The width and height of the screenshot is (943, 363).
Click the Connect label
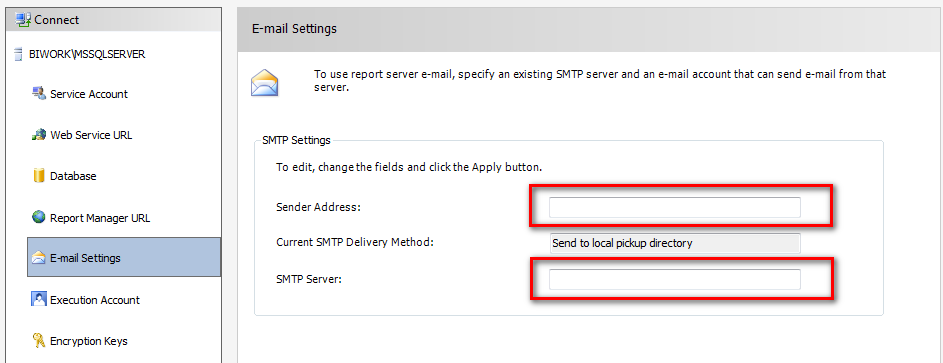pos(57,20)
